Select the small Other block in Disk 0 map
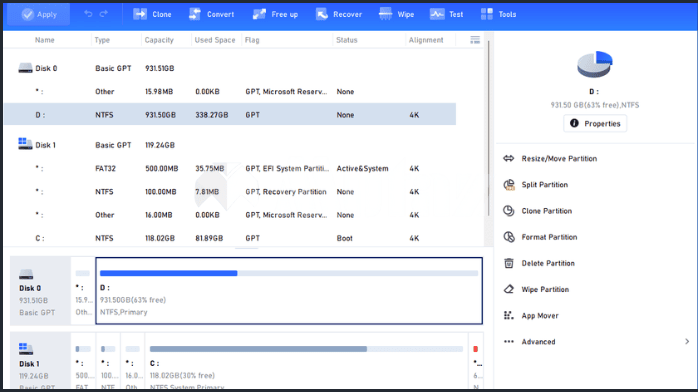The height and width of the screenshot is (392, 698). (82, 291)
